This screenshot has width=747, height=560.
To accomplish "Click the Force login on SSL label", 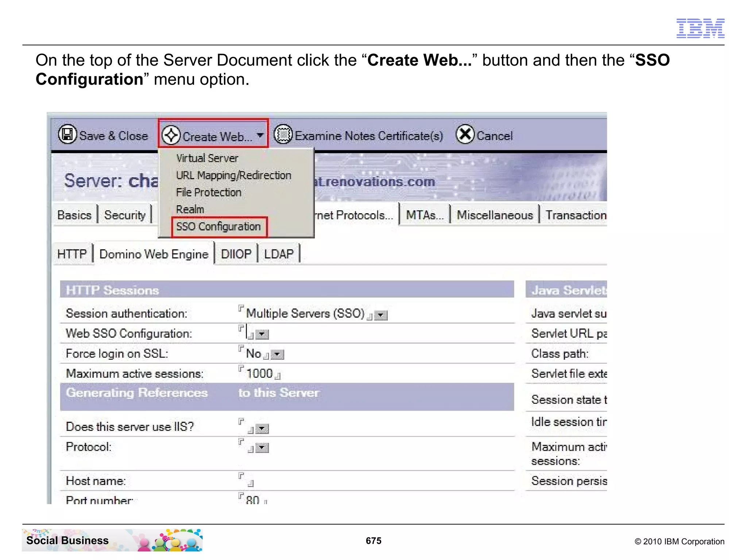I will tap(117, 354).
